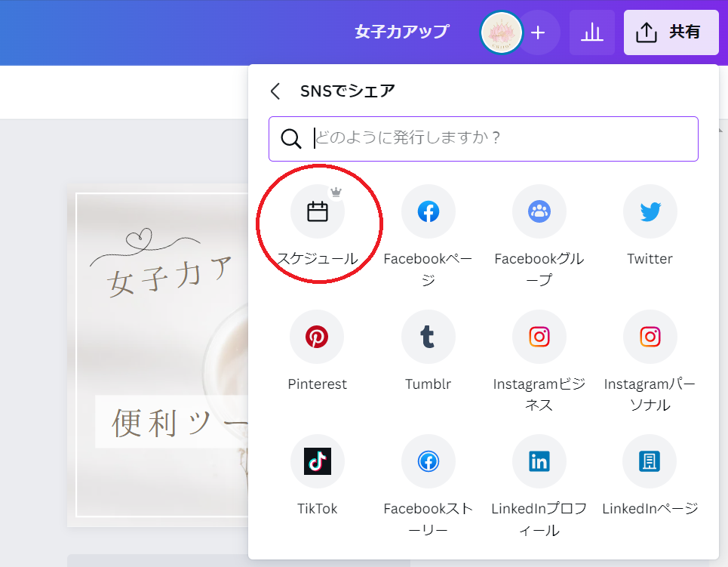The image size is (728, 567).
Task: Select the LinkedInページ icon
Action: (x=650, y=461)
